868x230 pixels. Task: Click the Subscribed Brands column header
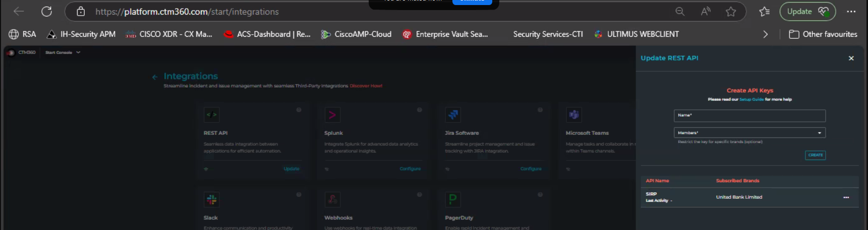pyautogui.click(x=737, y=181)
